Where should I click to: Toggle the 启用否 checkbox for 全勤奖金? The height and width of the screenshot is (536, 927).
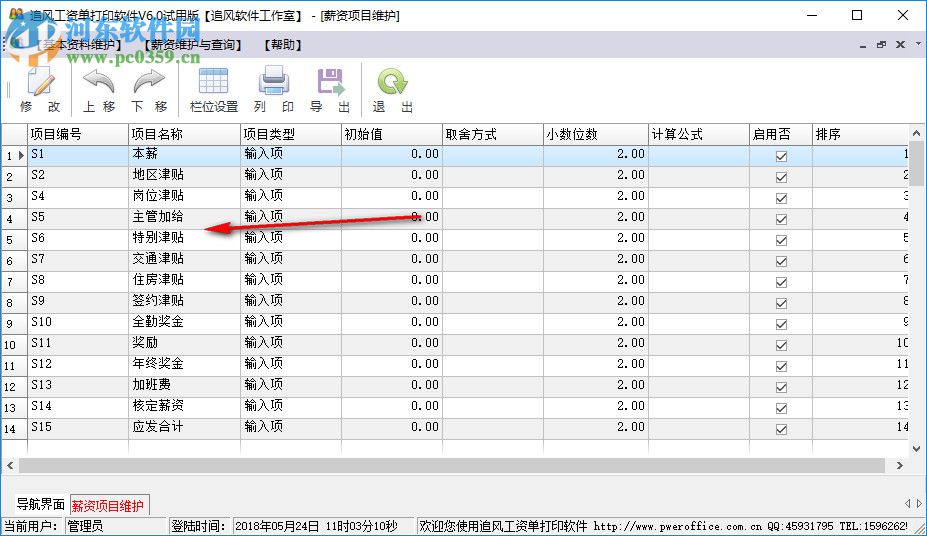pos(781,324)
